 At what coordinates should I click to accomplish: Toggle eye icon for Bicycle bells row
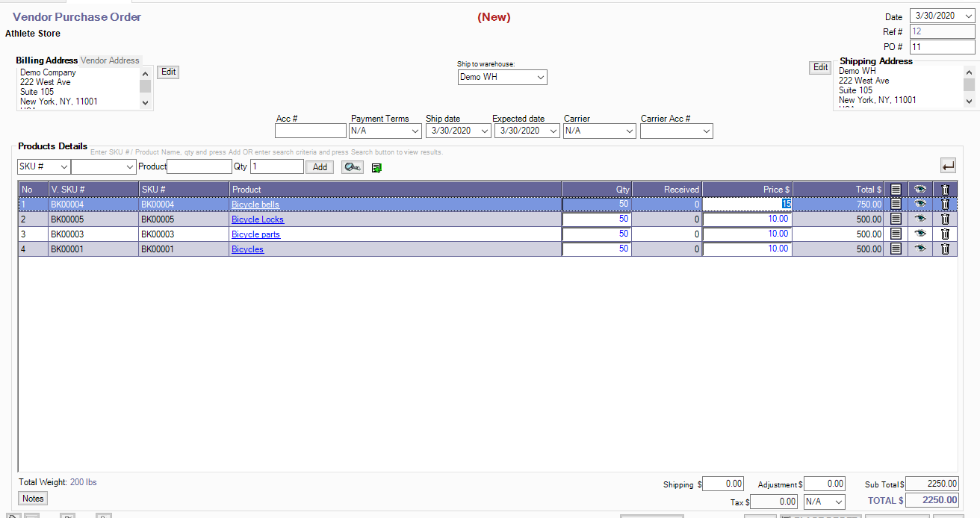coord(920,204)
